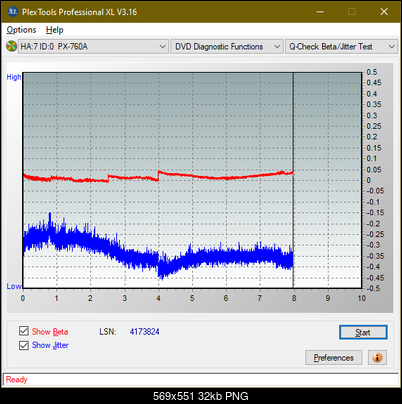This screenshot has height=404, width=402.
Task: Click the PlexTools XL title bar icon
Action: coord(13,12)
